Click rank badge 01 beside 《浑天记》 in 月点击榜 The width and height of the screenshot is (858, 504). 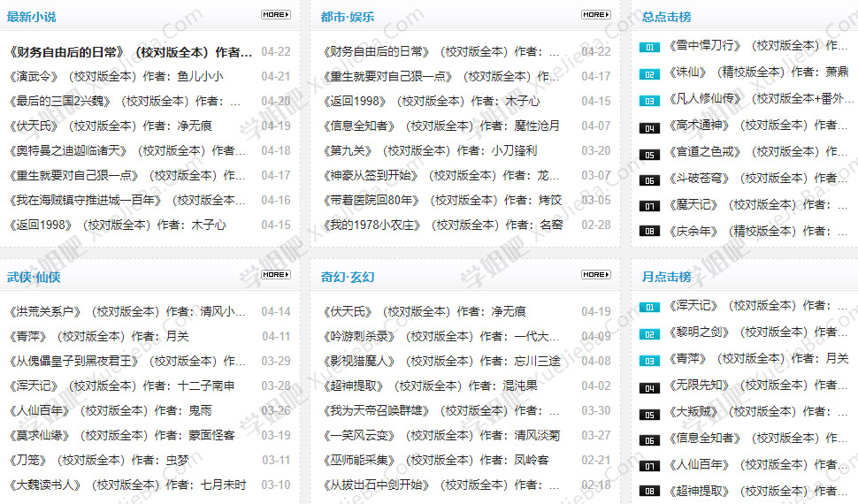point(649,308)
